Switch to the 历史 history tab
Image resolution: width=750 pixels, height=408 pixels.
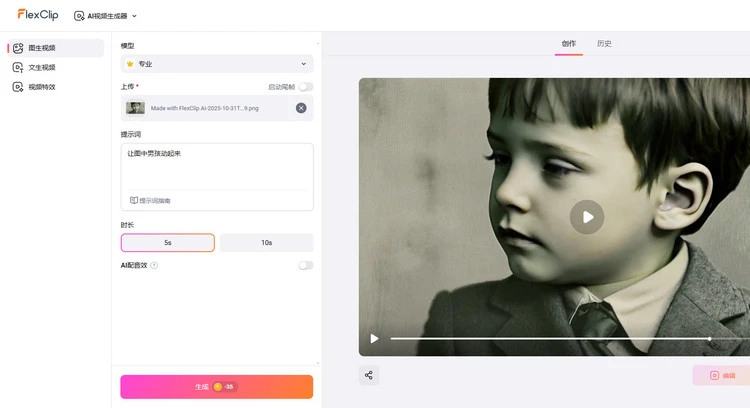pos(604,43)
